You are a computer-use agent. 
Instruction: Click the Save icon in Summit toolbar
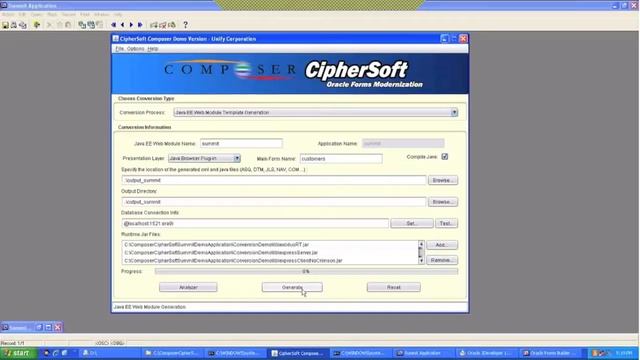(x=5, y=25)
